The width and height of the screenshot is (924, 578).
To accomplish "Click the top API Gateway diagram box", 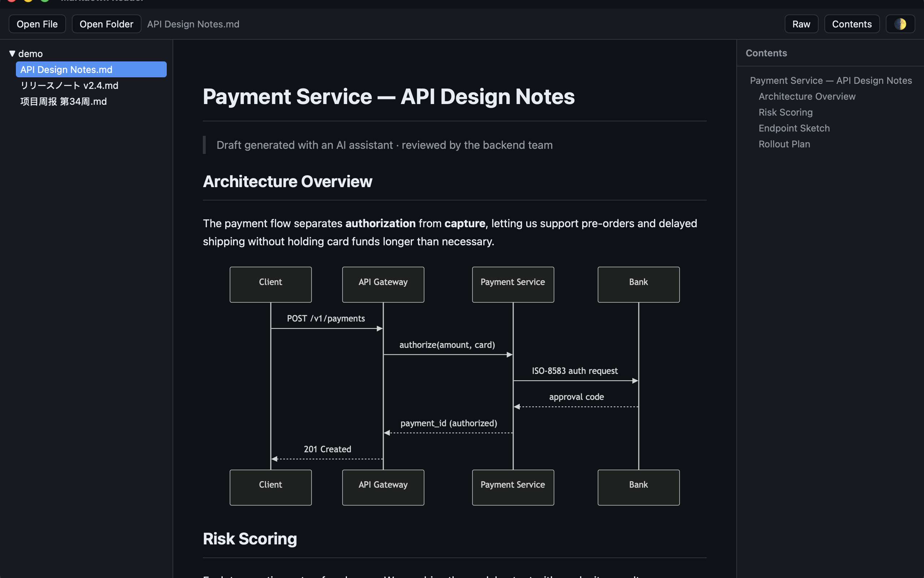I will click(x=383, y=284).
